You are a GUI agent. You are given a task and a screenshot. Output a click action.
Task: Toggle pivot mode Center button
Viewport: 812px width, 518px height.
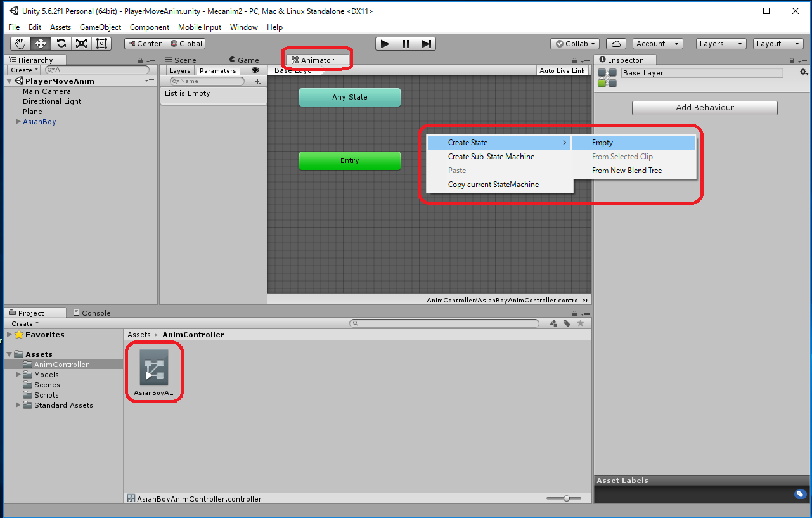[x=145, y=44]
